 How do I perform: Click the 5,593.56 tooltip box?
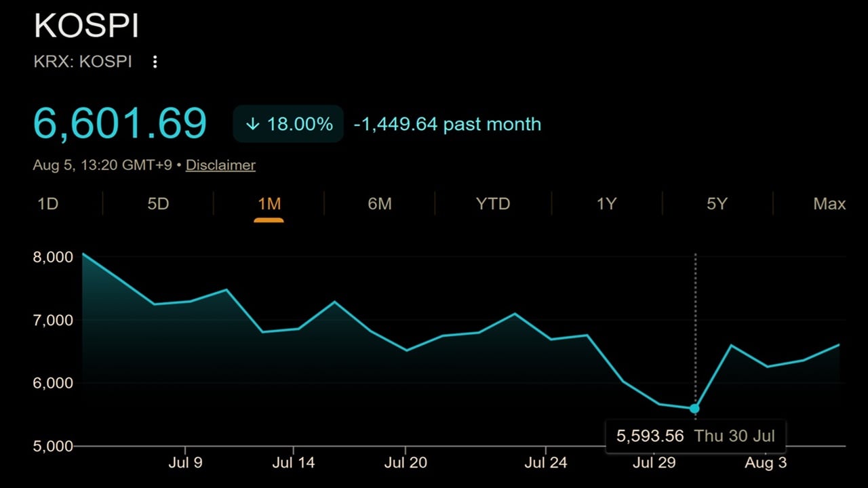point(695,436)
